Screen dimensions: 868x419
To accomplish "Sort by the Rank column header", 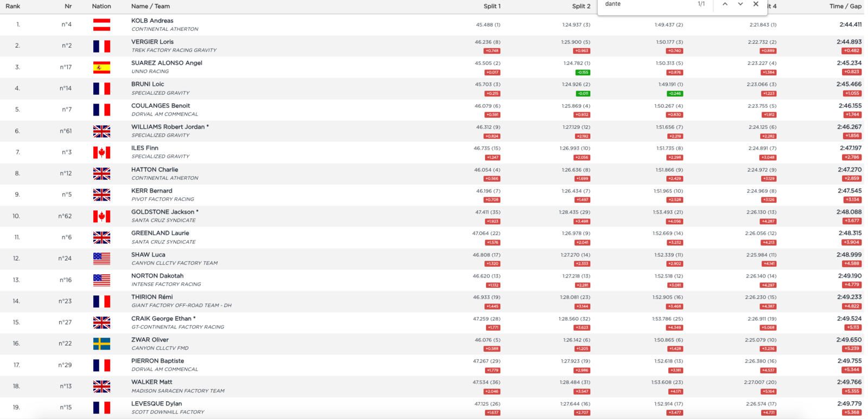I will click(x=13, y=7).
